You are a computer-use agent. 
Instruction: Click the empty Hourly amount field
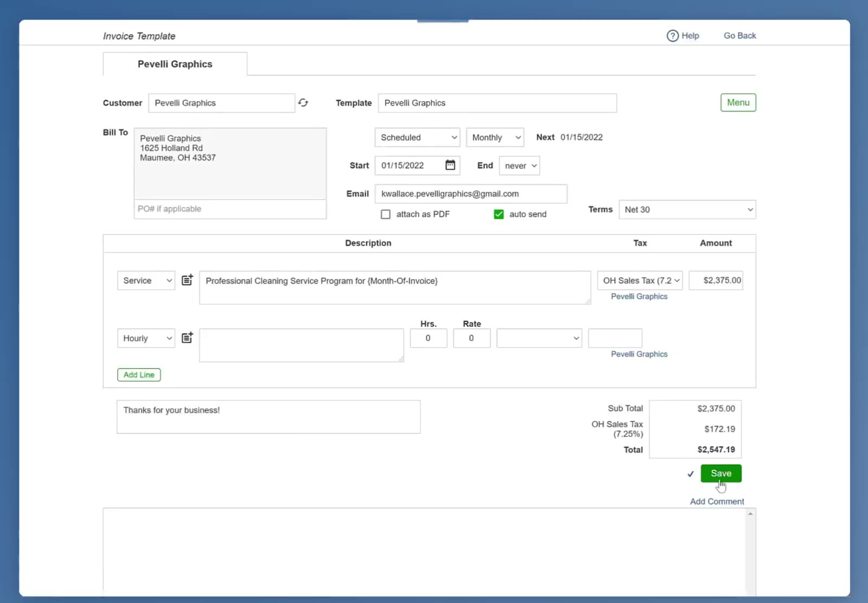(615, 338)
